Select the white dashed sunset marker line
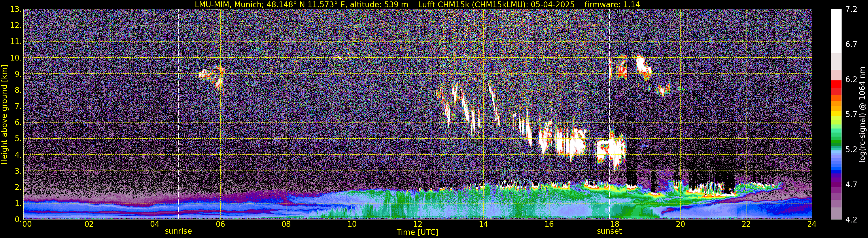 tap(609, 114)
